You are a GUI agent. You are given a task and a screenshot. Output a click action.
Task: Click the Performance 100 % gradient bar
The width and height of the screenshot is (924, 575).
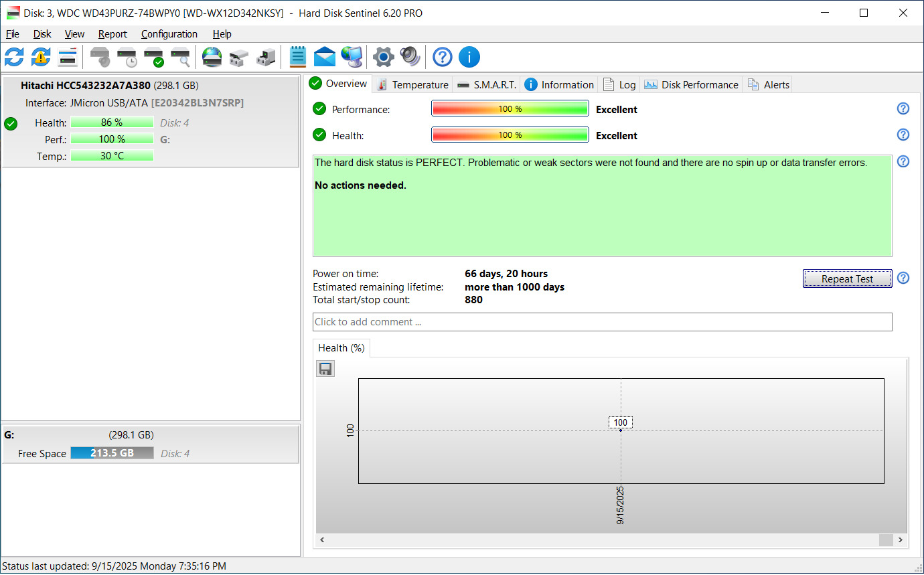510,109
